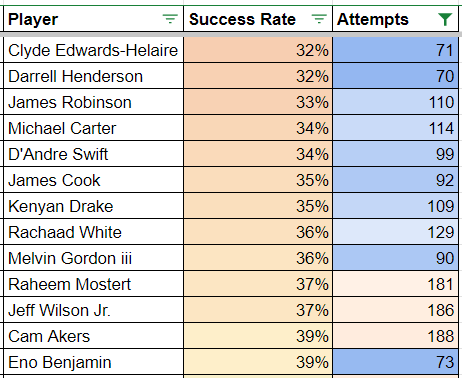
Task: Select the Jeff Wilson Jr. cell
Action: click(93, 310)
